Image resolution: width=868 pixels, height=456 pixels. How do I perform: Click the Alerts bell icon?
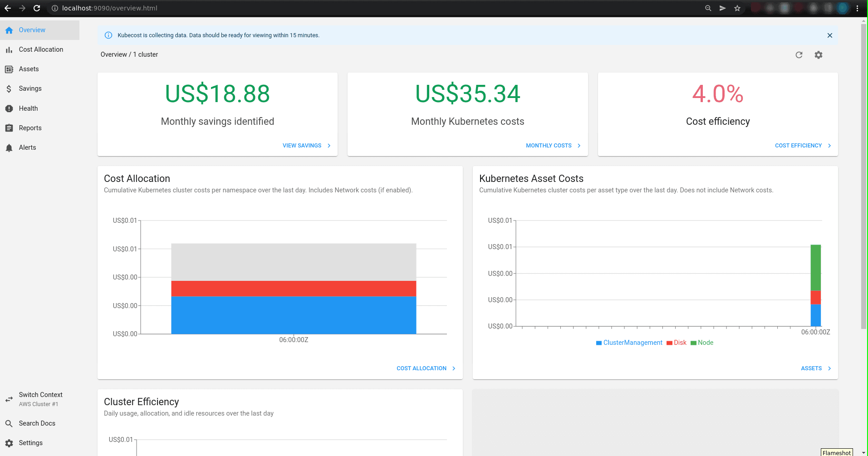[x=9, y=148]
